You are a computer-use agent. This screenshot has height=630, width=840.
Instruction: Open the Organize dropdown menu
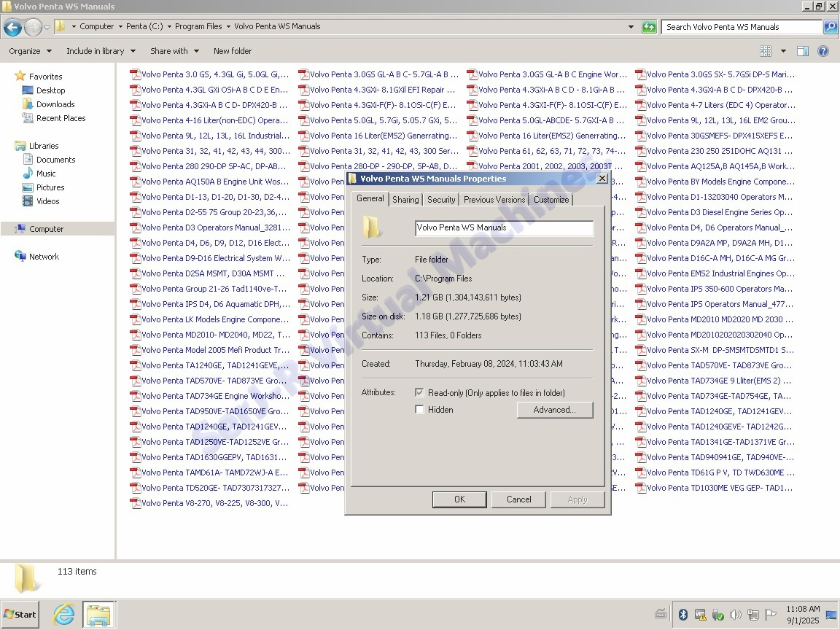pos(30,51)
